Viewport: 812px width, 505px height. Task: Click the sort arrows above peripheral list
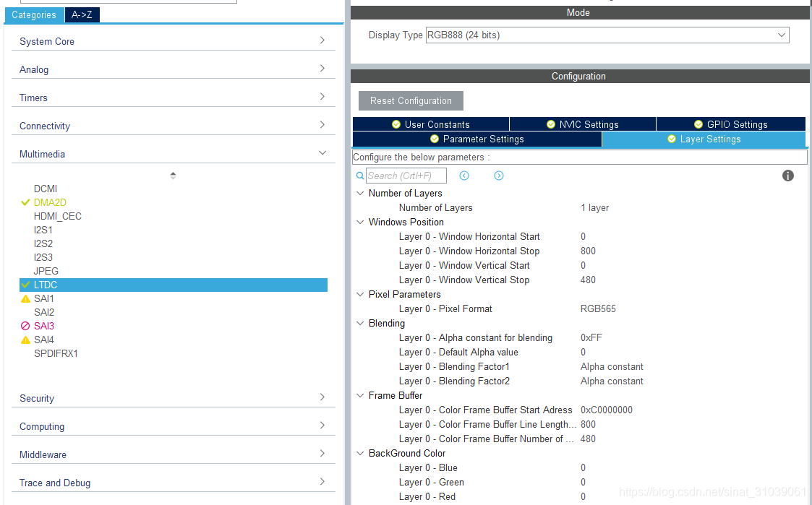tap(173, 176)
